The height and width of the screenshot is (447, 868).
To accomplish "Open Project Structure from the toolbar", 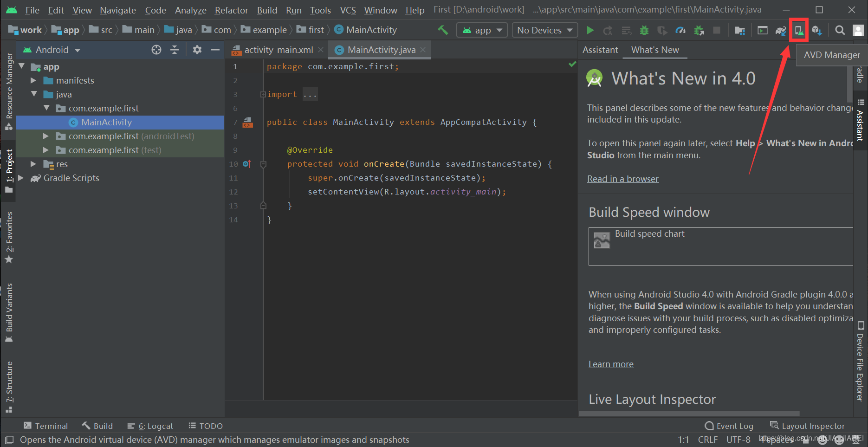I will [x=740, y=30].
